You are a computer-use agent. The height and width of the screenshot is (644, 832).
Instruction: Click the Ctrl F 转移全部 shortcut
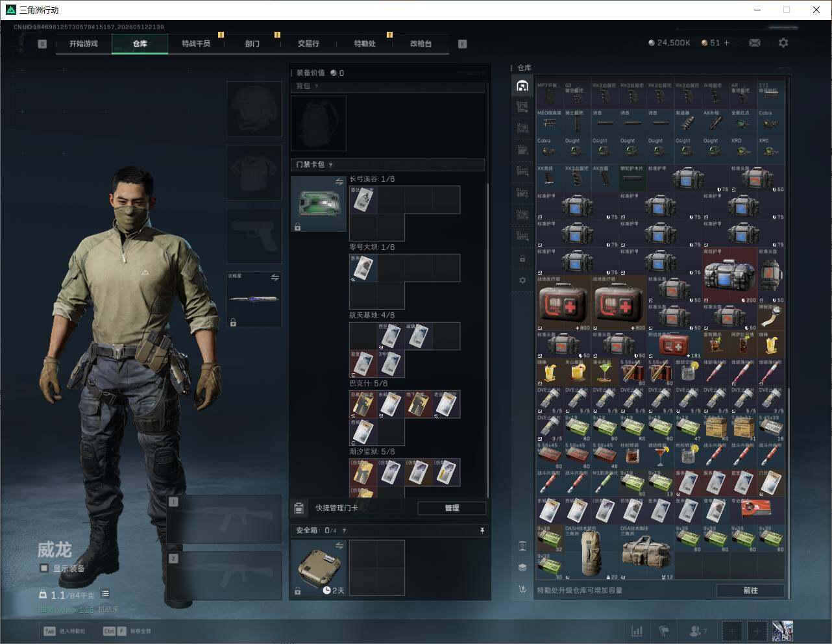tap(127, 631)
